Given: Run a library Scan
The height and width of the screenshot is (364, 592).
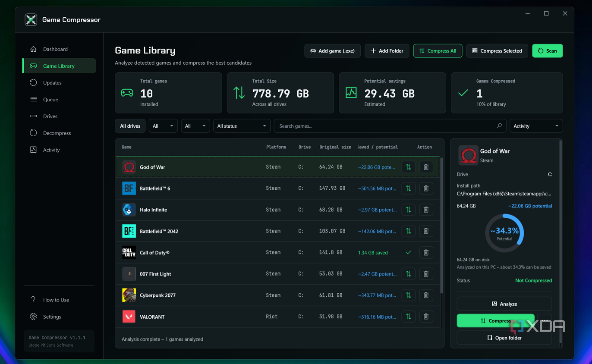Looking at the screenshot, I should [x=548, y=51].
